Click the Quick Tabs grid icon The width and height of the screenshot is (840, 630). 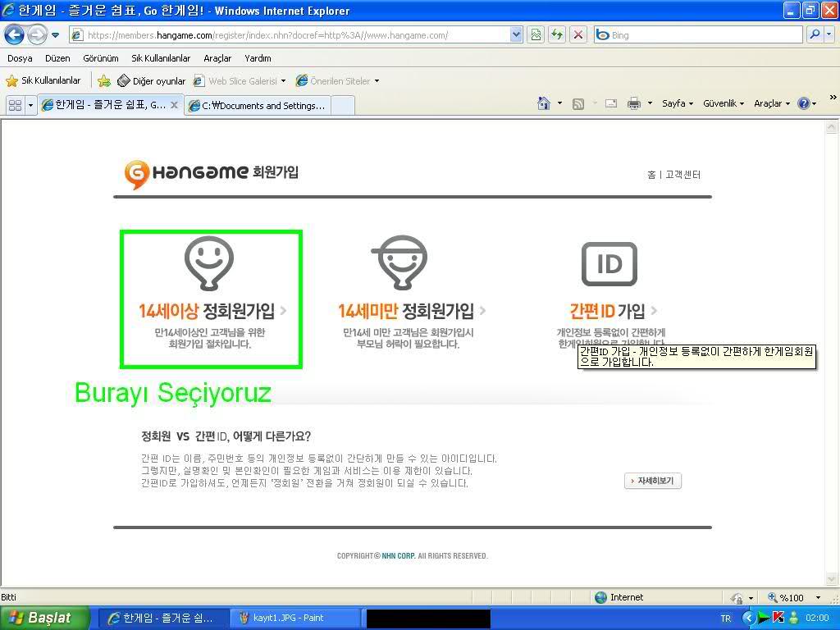click(x=15, y=105)
